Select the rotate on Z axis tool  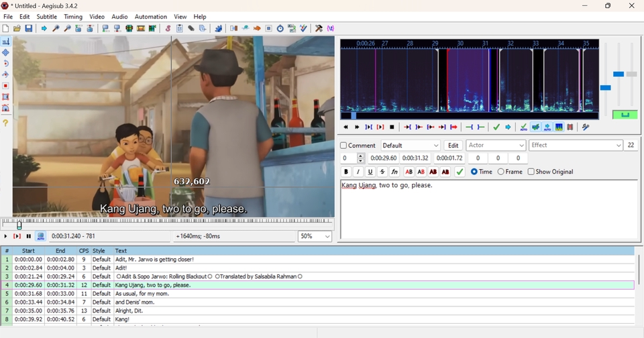coord(6,64)
